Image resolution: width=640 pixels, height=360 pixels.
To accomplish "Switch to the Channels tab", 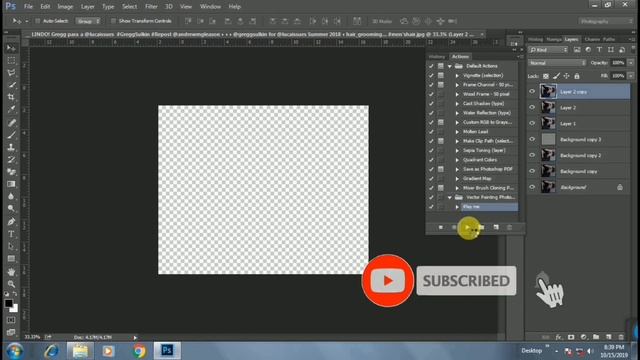I will click(592, 40).
